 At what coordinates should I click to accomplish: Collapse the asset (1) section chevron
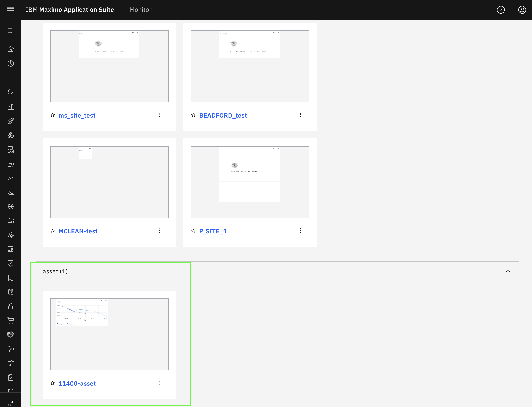[x=508, y=271]
